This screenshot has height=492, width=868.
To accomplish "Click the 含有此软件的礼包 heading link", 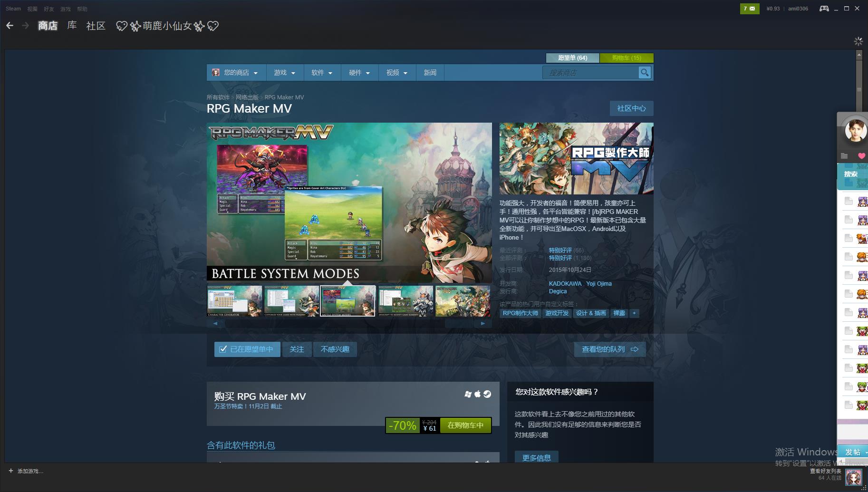I will pos(241,445).
